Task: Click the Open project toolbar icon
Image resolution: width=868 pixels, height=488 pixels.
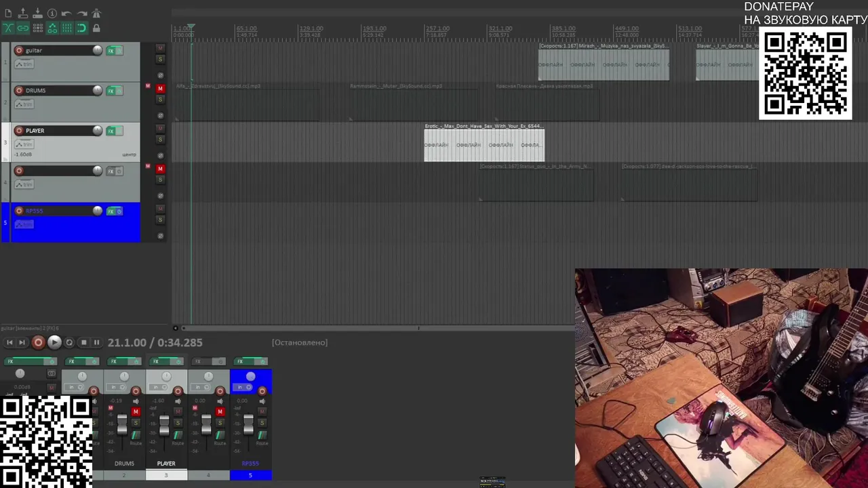Action: 23,14
